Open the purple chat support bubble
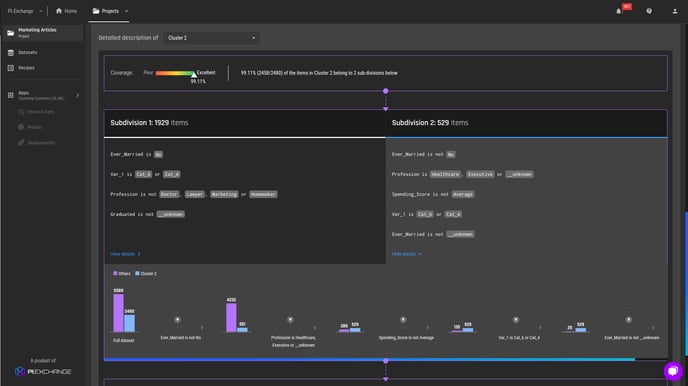The height and width of the screenshot is (386, 688). (x=673, y=371)
